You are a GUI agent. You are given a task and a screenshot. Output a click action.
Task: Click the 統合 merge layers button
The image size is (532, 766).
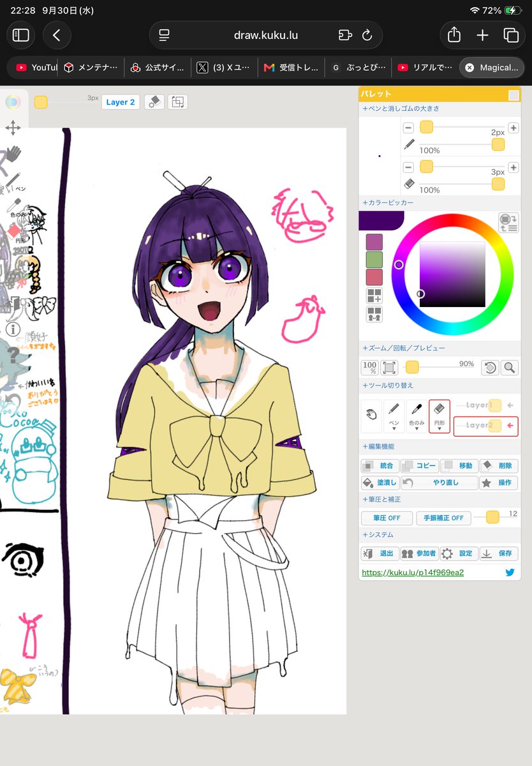tap(380, 465)
